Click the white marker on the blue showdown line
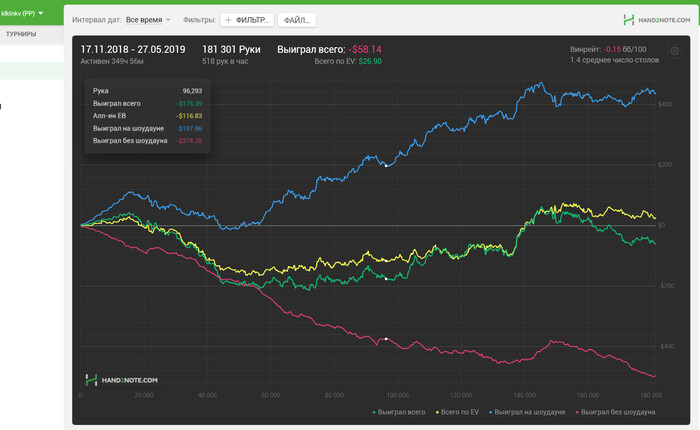 386,166
